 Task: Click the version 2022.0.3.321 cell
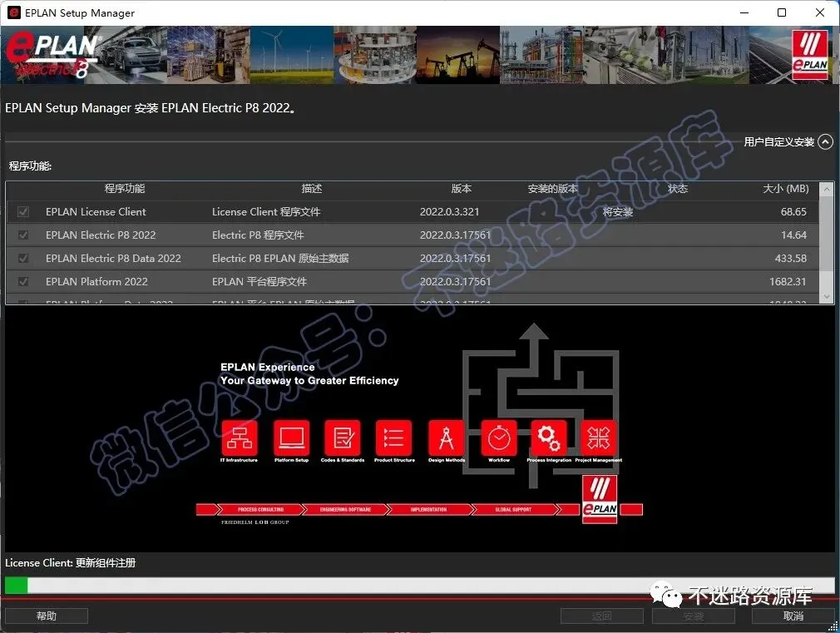point(449,212)
